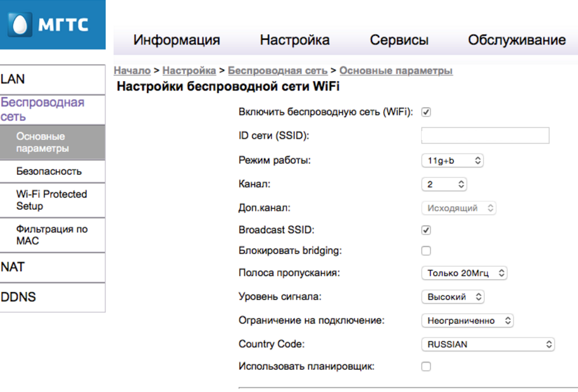
Task: Open the 'Уровень сигнала' dropdown
Action: 452,296
